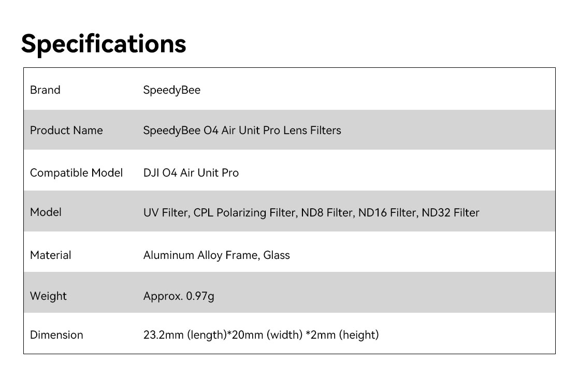Select the Product Name label
Viewport: 578px width, 392px height.
click(66, 130)
